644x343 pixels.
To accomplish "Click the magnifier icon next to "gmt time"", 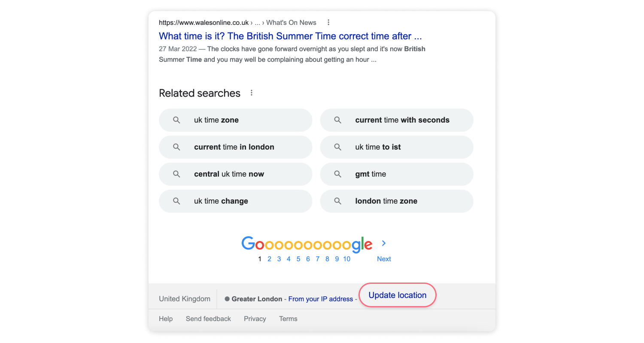I will (x=337, y=174).
